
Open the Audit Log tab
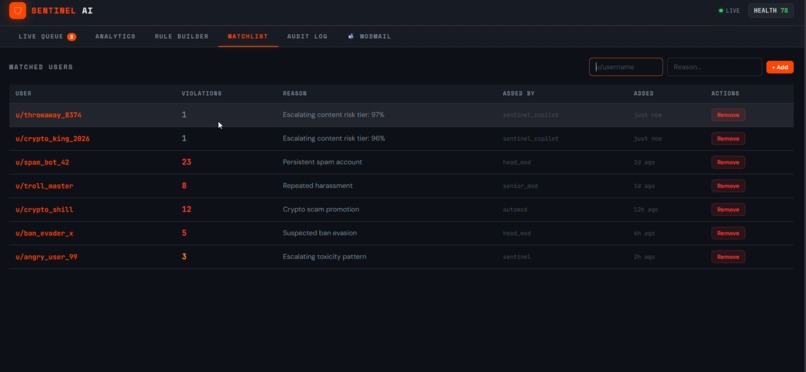[x=307, y=36]
